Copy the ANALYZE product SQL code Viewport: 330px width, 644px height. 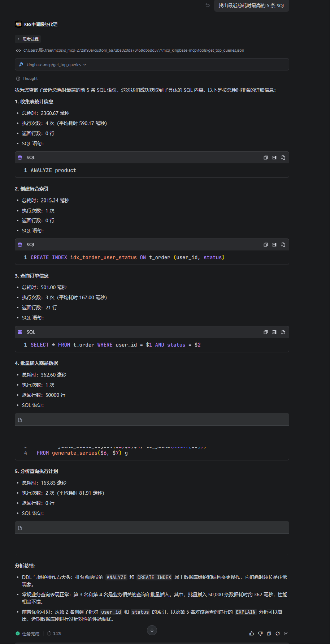pyautogui.click(x=266, y=158)
